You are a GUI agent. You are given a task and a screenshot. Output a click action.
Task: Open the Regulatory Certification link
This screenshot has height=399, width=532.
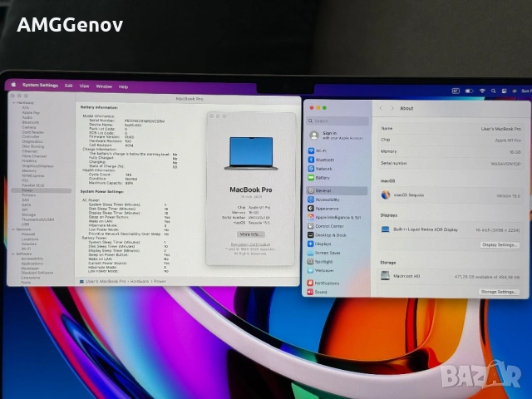tap(251, 244)
